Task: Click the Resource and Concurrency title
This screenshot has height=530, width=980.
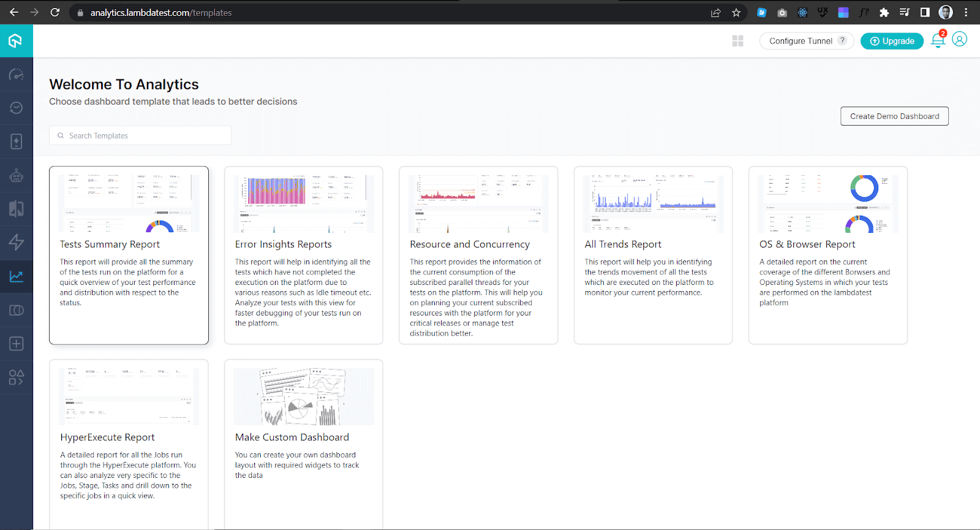Action: tap(470, 244)
